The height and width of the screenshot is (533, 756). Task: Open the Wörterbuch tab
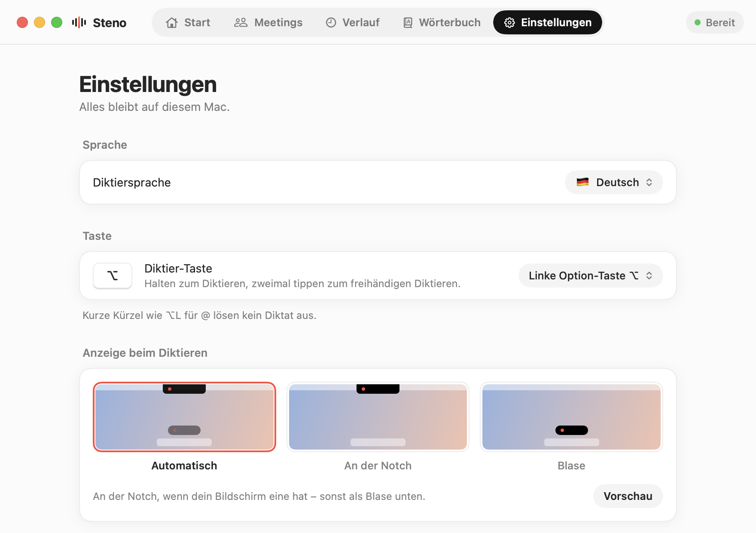tap(442, 22)
